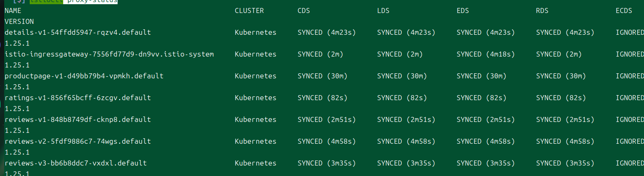Click EDS status SYNCED (2m51s) for reviews-v1
Image resolution: width=644 pixels, height=176 pixels.
pyautogui.click(x=486, y=119)
